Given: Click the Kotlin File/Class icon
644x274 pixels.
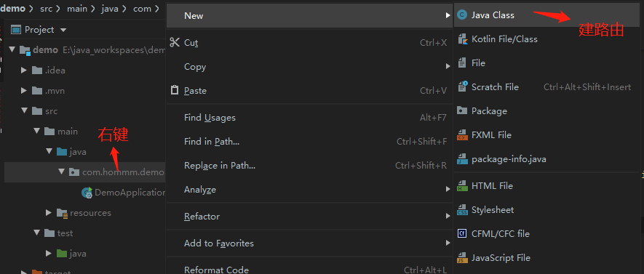Looking at the screenshot, I should tap(463, 39).
